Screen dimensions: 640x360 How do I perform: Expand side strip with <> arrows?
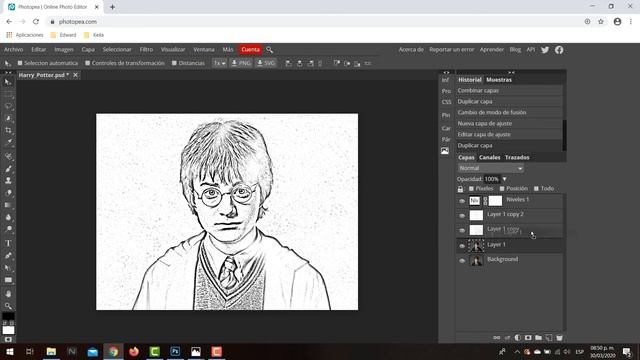click(x=446, y=72)
